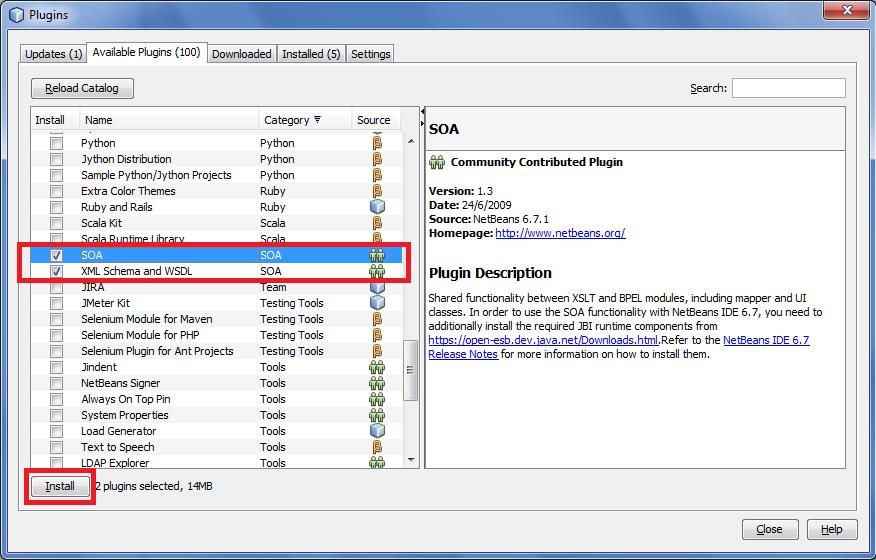Go to the Settings tab
This screenshot has width=876, height=560.
(370, 54)
